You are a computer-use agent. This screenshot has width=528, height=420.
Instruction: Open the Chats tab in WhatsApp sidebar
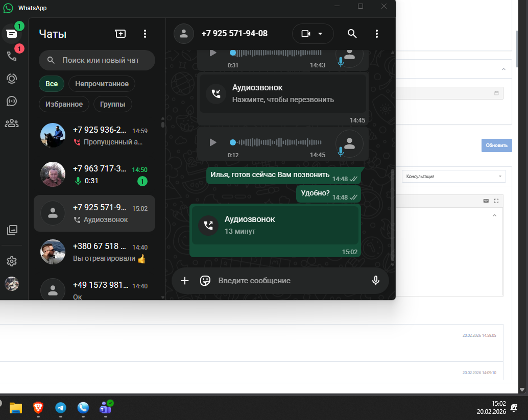(x=12, y=34)
